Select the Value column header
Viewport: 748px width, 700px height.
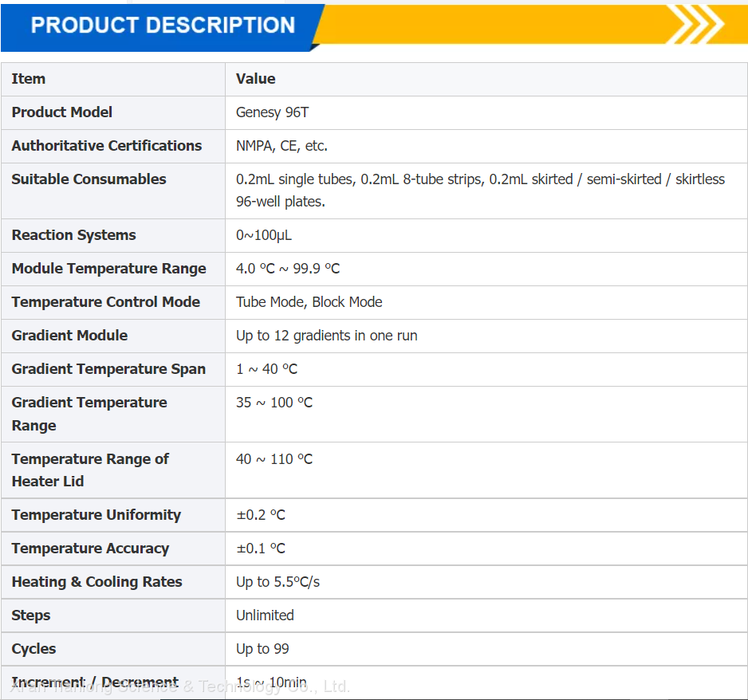[x=255, y=79]
